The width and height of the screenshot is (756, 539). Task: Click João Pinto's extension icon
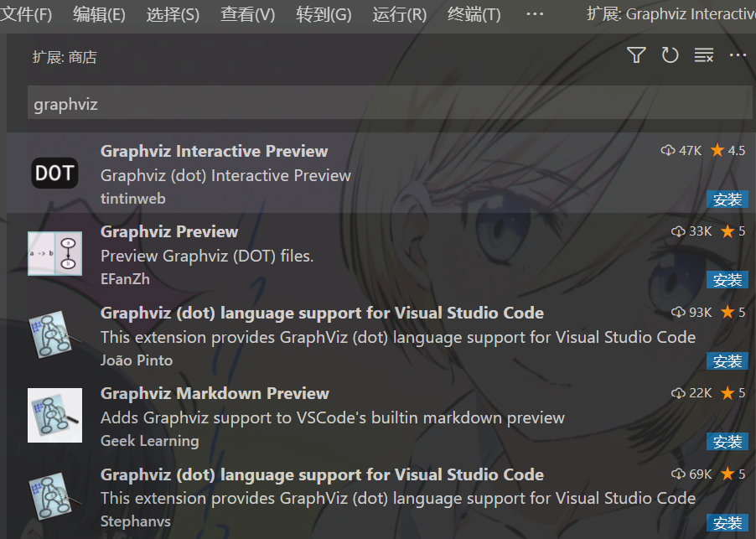tap(54, 334)
